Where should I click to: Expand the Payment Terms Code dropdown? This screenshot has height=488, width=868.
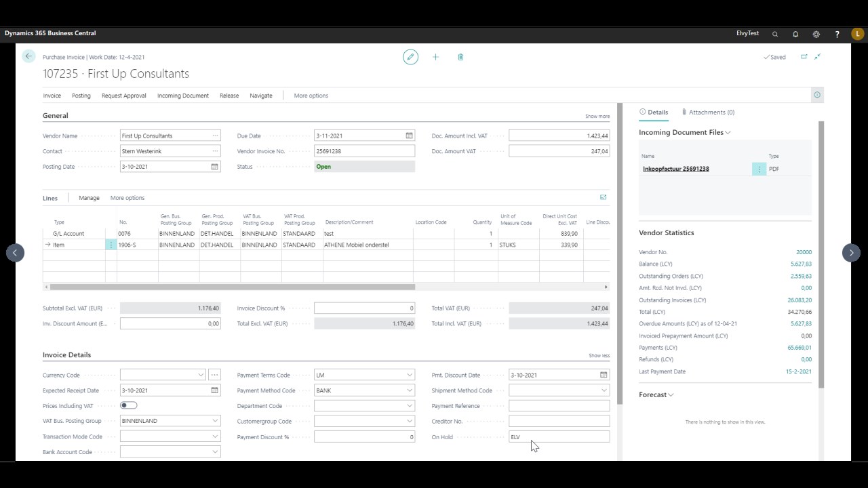(409, 375)
